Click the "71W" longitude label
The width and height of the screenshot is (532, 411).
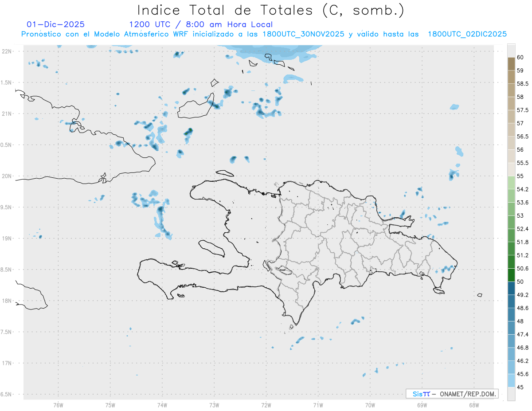click(x=318, y=405)
